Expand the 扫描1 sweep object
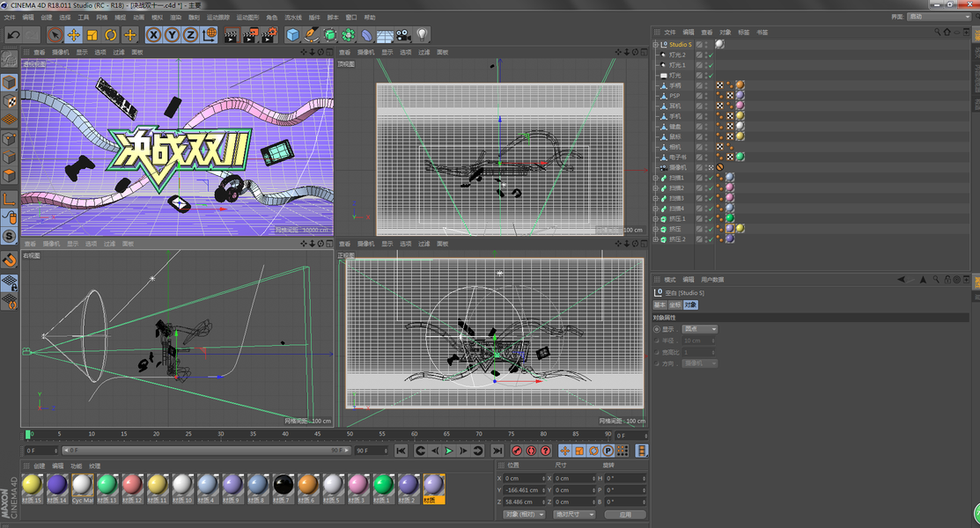The width and height of the screenshot is (980, 528). point(656,178)
